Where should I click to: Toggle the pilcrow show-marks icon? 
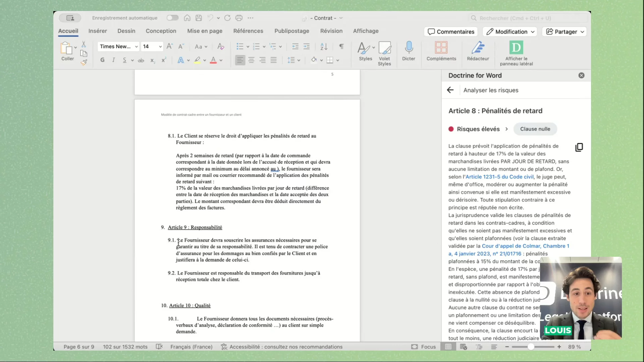click(x=341, y=47)
